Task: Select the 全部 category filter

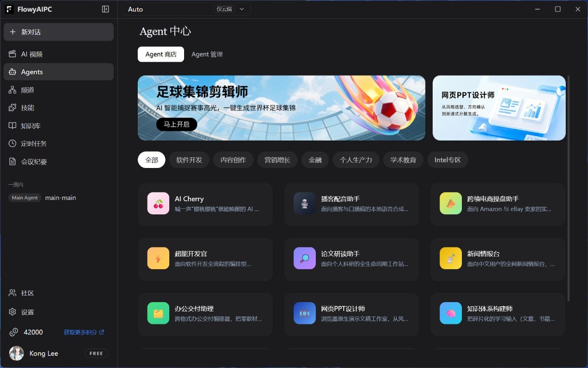Action: [152, 160]
